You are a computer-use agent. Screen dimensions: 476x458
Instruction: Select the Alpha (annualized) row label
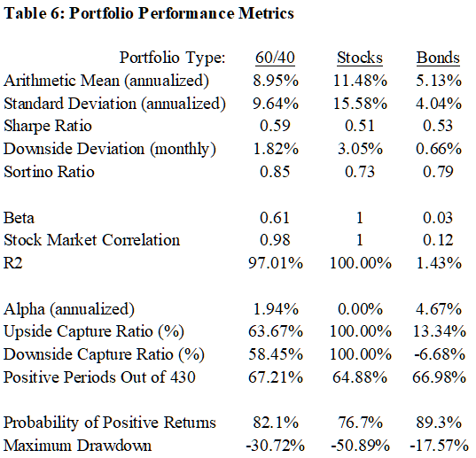click(69, 309)
